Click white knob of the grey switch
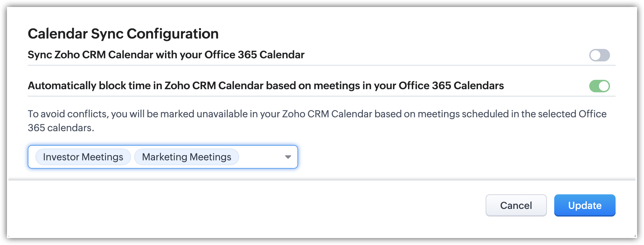644x245 pixels. click(x=595, y=55)
